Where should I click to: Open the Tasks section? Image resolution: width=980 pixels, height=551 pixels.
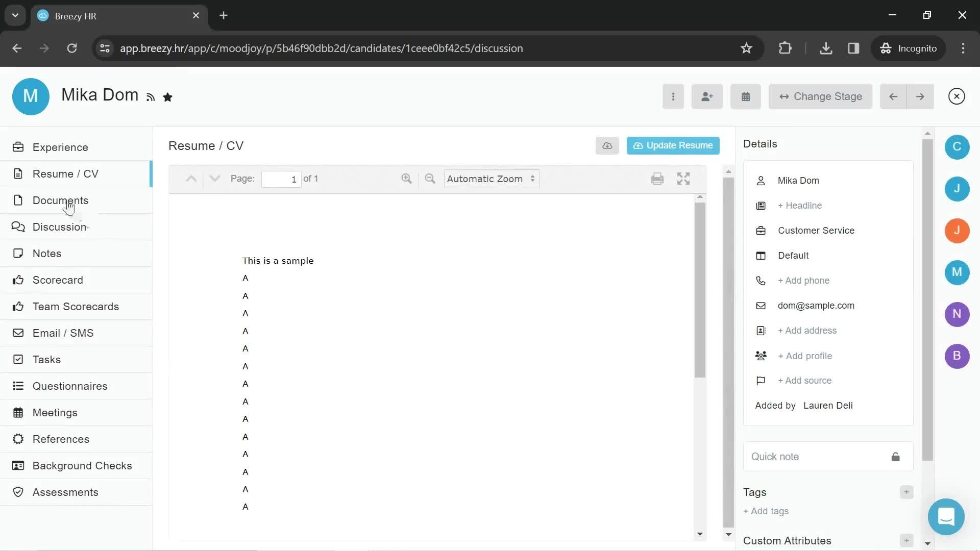(77, 360)
